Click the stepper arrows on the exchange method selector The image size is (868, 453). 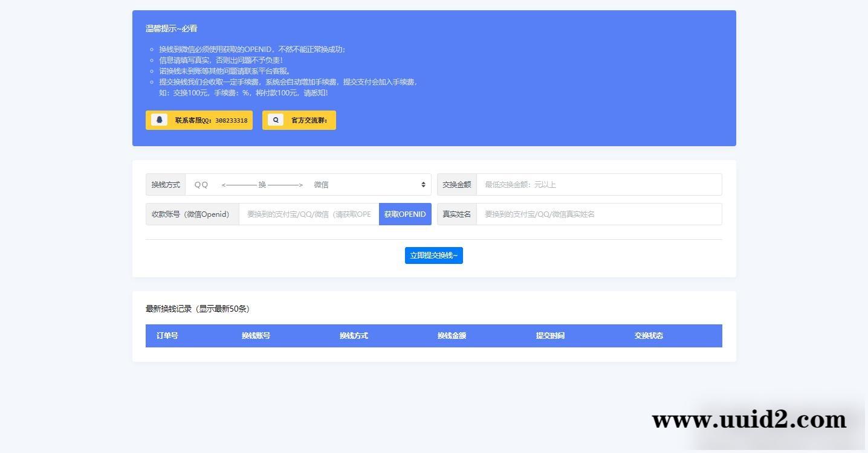point(423,184)
